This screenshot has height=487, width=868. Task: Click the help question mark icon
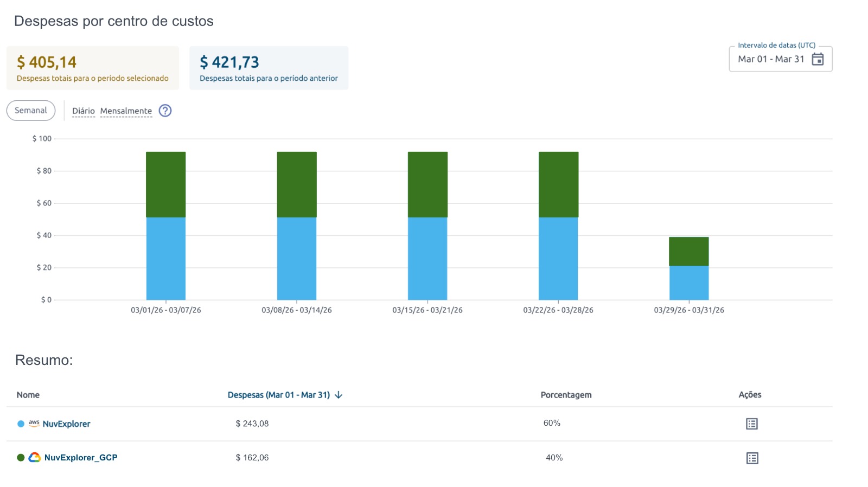coord(165,111)
